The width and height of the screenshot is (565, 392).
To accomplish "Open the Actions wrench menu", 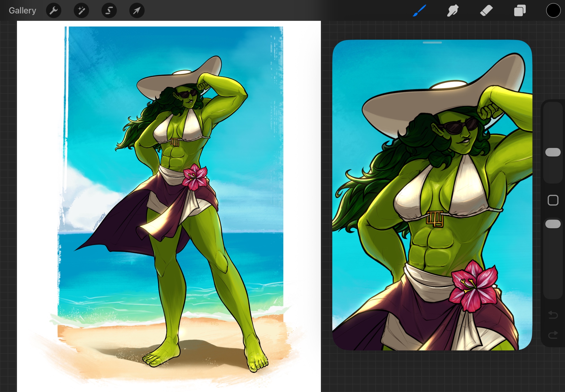I will click(53, 10).
